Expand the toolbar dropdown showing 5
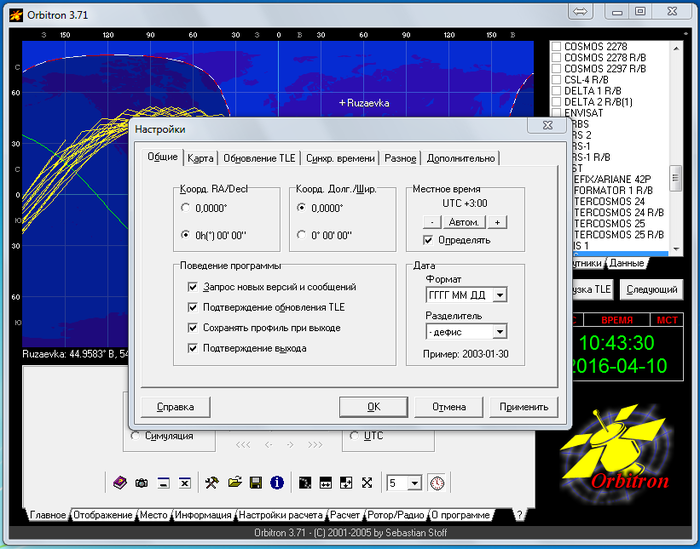The height and width of the screenshot is (549, 700). click(x=415, y=483)
